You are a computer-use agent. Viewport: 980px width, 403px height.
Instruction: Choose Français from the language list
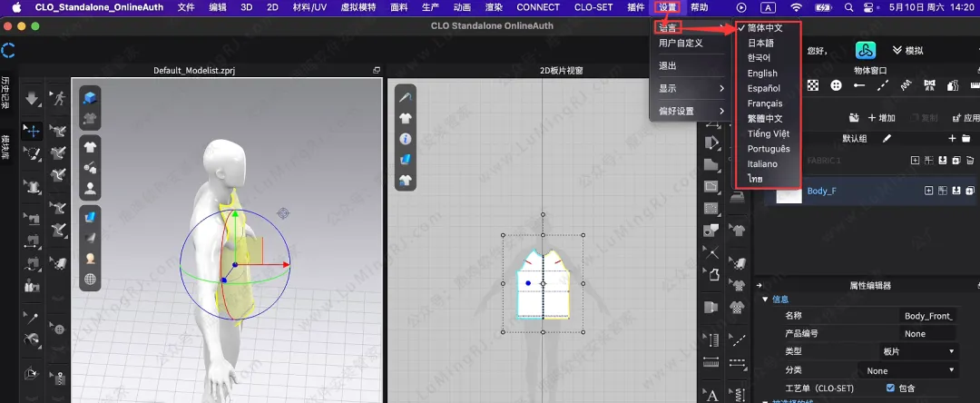pos(765,103)
